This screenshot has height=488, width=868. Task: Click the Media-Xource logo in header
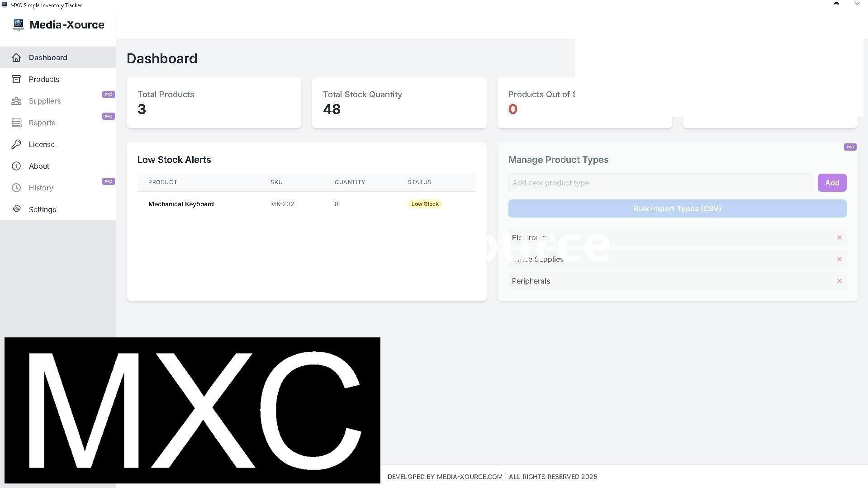click(x=18, y=24)
